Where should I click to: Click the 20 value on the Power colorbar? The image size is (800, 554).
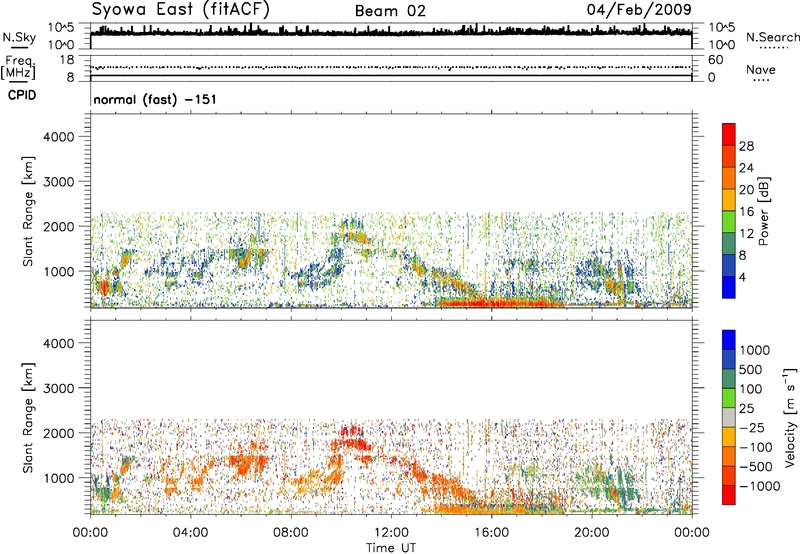pyautogui.click(x=746, y=190)
